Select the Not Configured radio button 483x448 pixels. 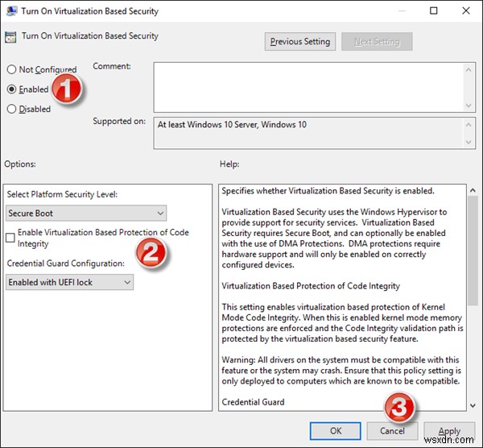[11, 69]
